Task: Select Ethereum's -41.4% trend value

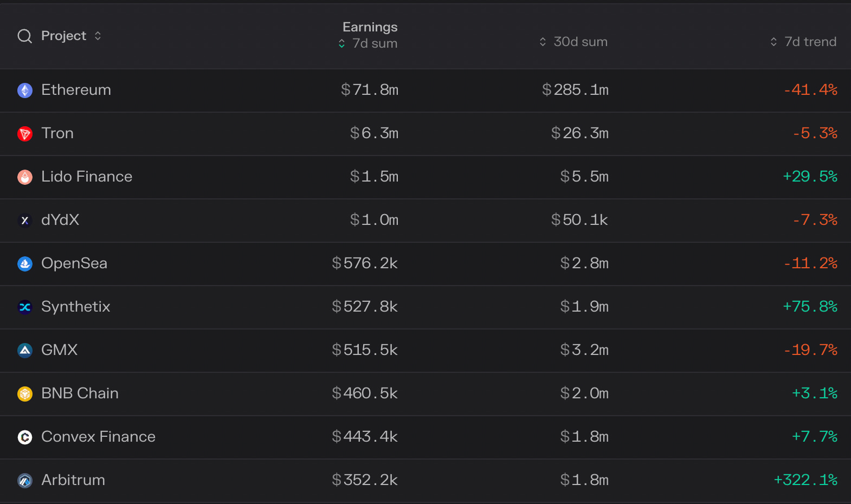Action: click(810, 90)
